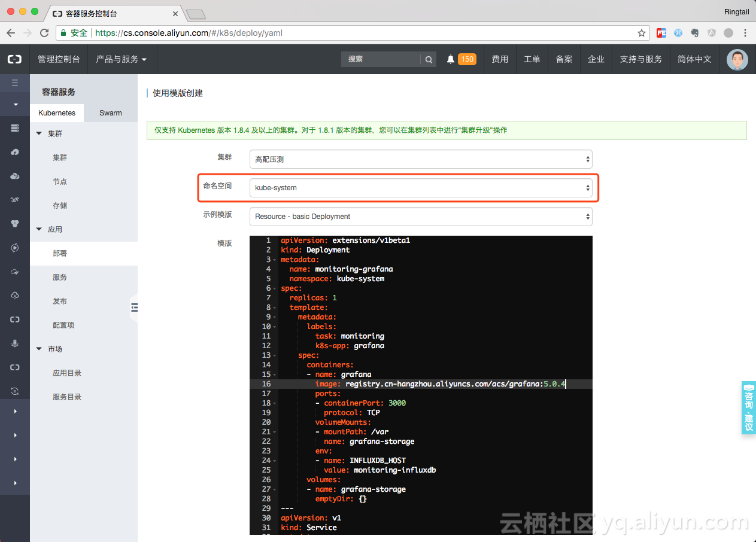Collapse the down-arrow section in dark sidebar
Image resolution: width=756 pixels, height=542 pixels.
point(15,104)
